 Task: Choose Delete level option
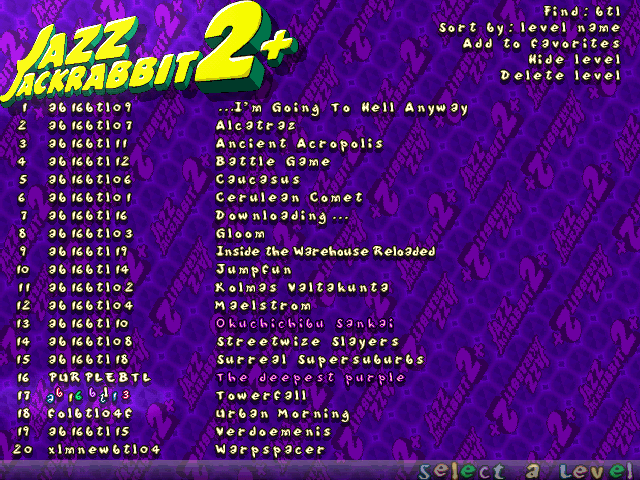click(x=561, y=76)
